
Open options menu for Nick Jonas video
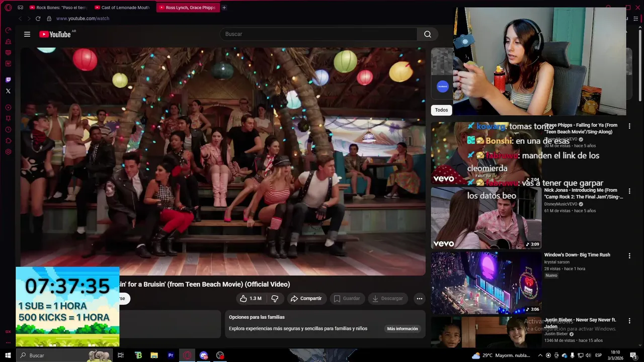(629, 191)
